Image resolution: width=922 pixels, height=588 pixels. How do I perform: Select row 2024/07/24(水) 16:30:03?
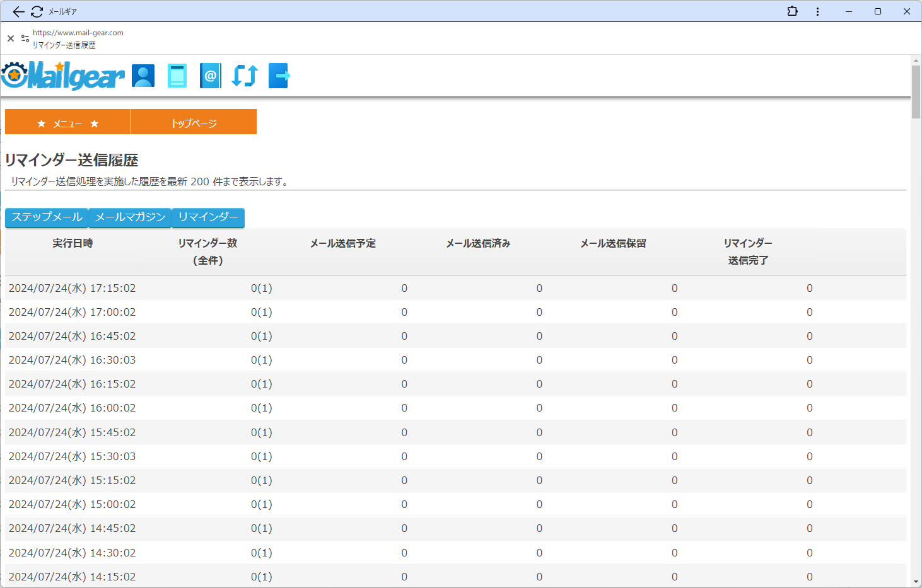coord(455,360)
